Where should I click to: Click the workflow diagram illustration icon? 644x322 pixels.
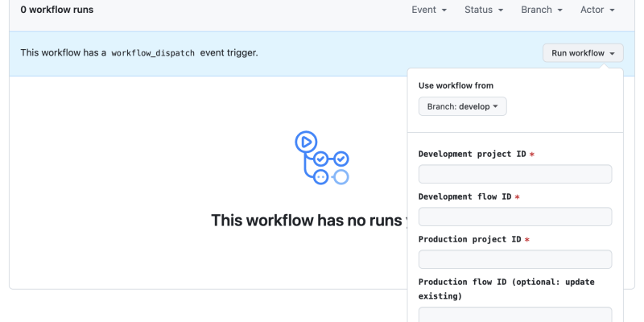(x=322, y=158)
